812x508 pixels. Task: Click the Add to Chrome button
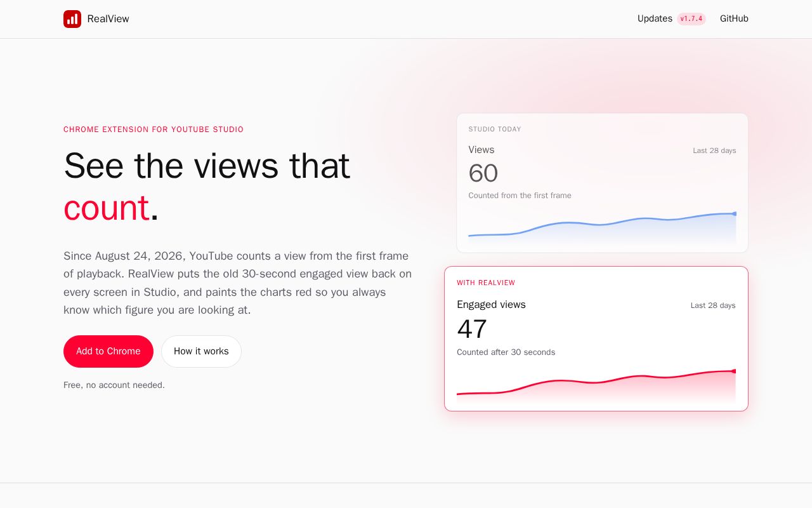click(108, 351)
